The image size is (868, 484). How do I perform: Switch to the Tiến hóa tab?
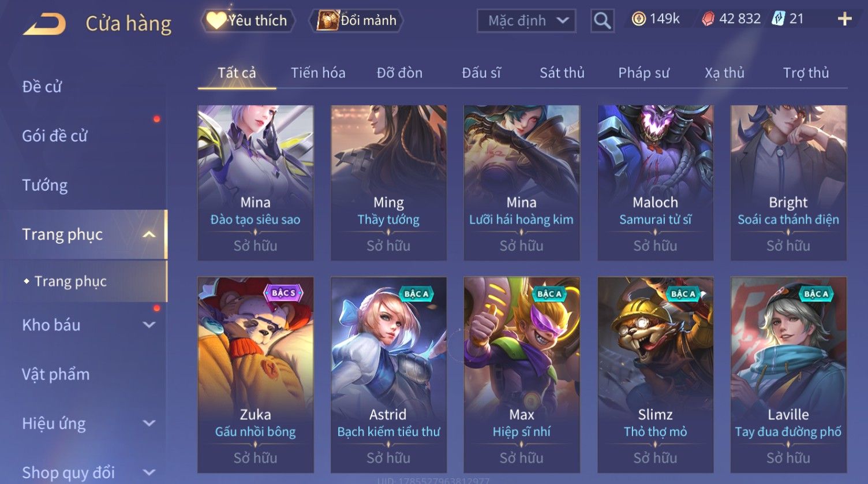(x=318, y=73)
